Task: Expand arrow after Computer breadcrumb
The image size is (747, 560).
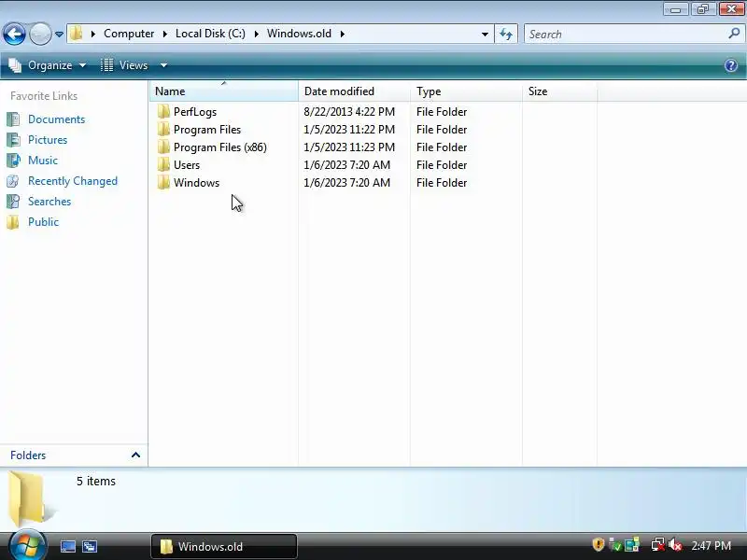Action: click(165, 34)
